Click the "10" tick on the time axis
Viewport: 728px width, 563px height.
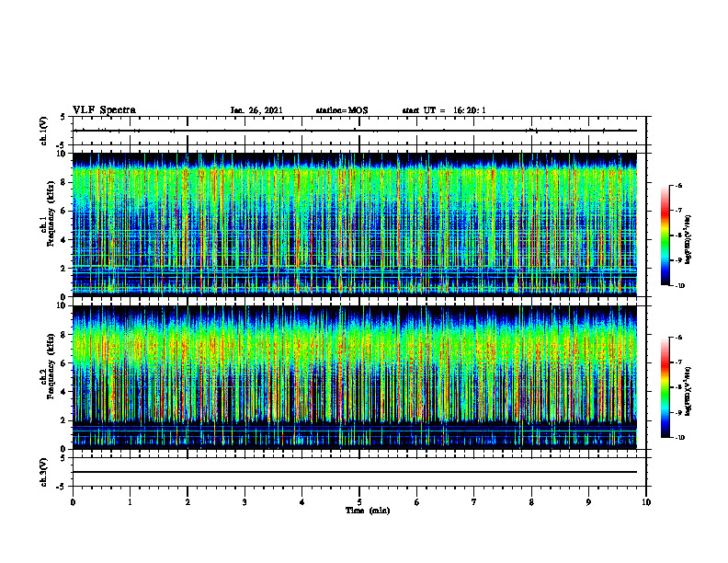[x=646, y=502]
